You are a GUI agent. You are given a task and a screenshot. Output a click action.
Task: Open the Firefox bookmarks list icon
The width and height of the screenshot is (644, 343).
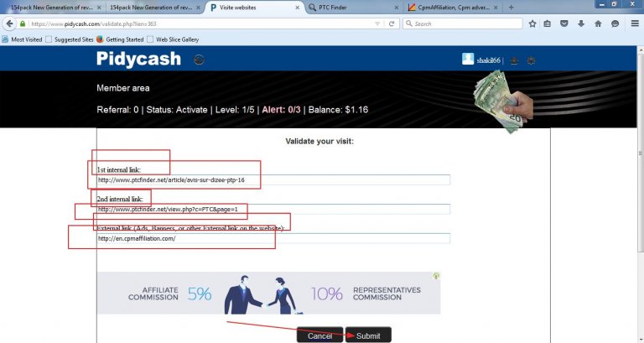tap(548, 23)
